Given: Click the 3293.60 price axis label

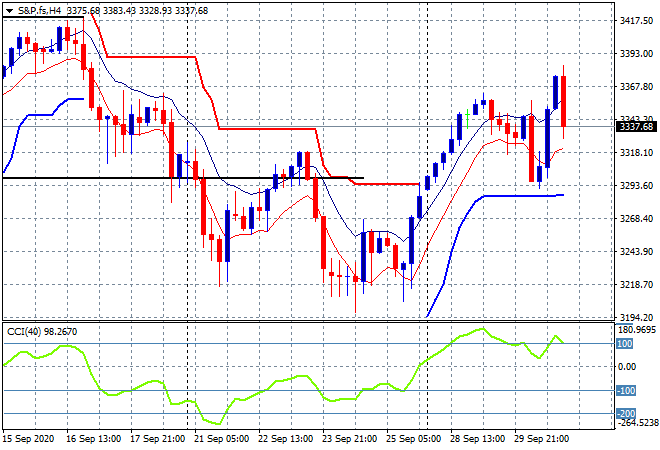Looking at the screenshot, I should pyautogui.click(x=636, y=185).
